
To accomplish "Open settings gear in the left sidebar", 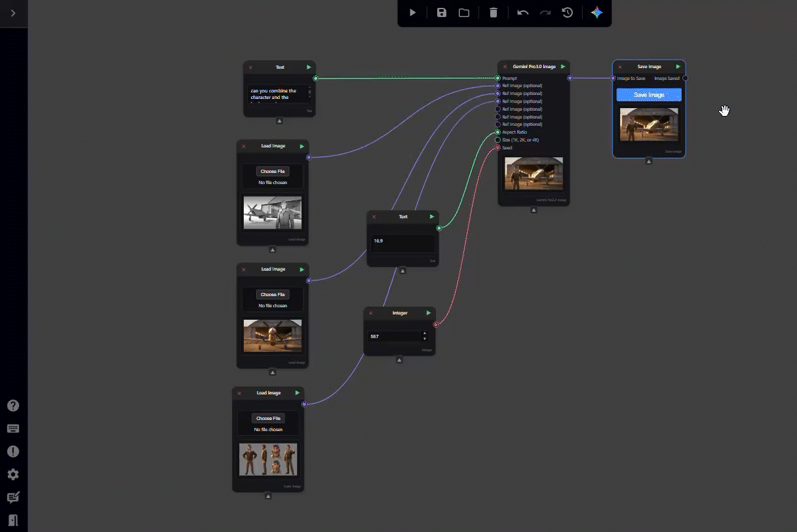I will [x=13, y=474].
